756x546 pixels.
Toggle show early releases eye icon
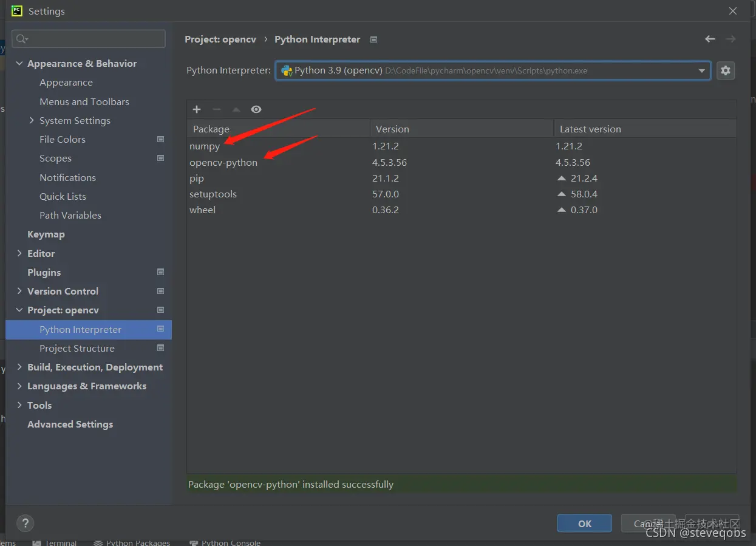256,109
